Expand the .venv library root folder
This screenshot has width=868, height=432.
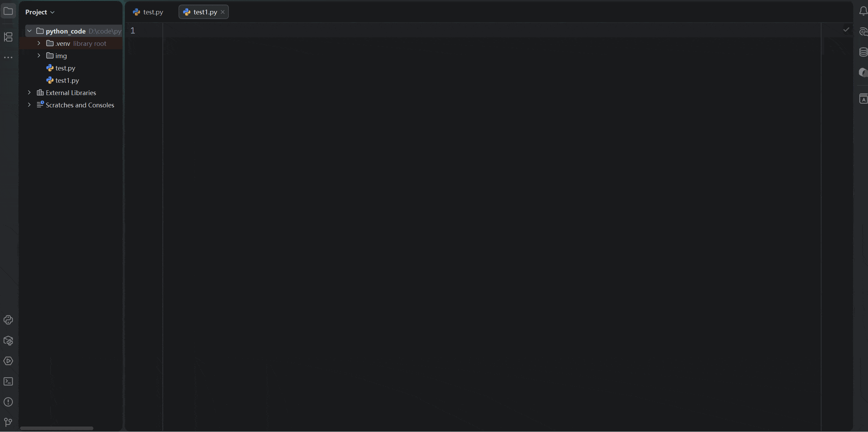[x=39, y=43]
